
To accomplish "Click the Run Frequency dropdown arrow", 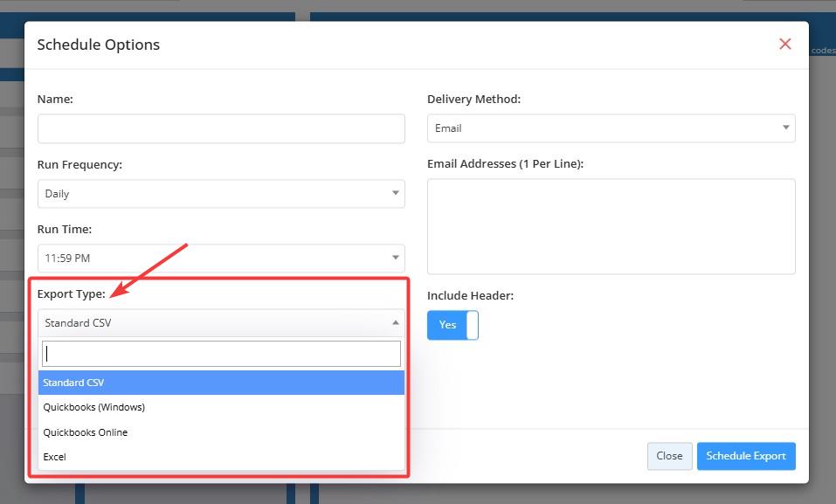I will point(395,193).
